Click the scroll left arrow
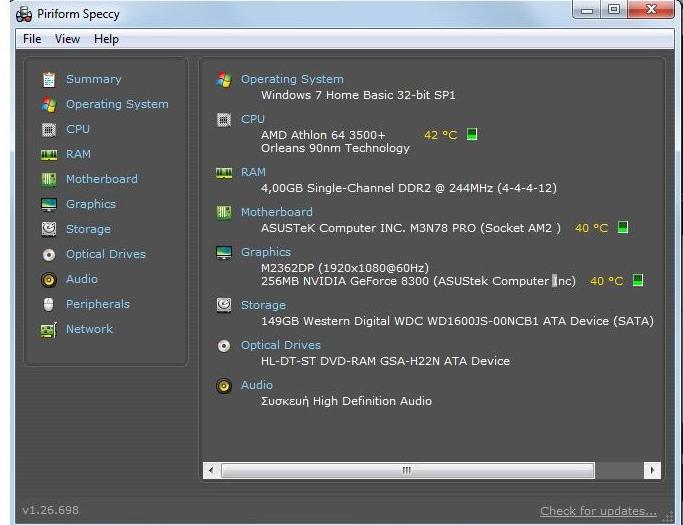Screen dimensions: 683x525 [212, 471]
